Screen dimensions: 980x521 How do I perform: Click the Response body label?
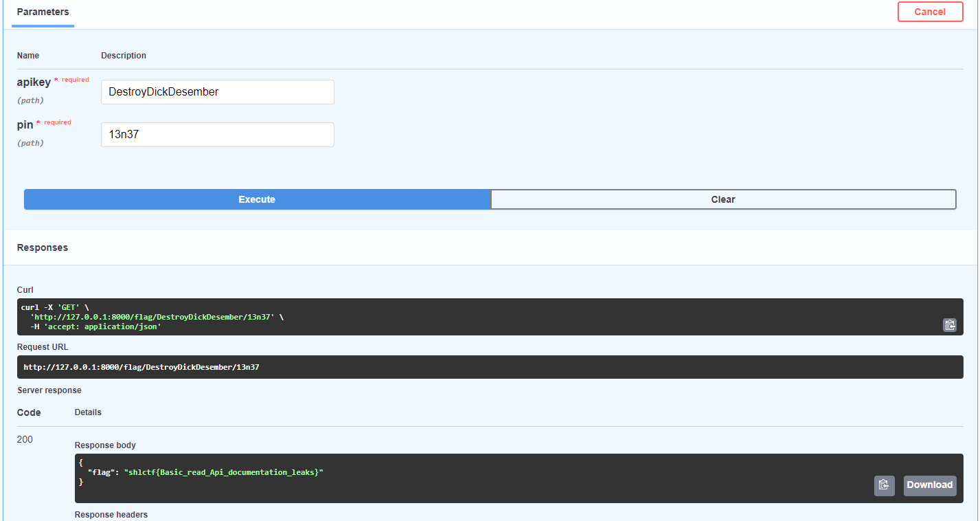coord(106,445)
